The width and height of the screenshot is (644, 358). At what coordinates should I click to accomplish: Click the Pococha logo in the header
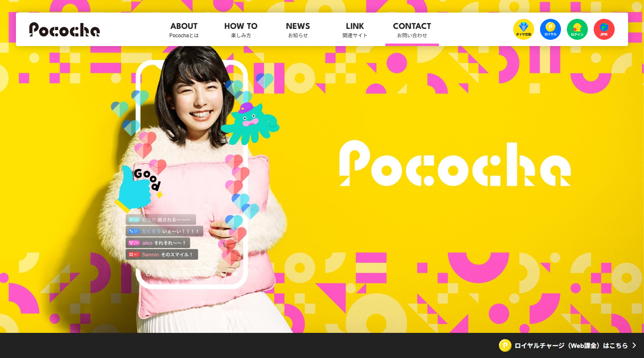tap(65, 29)
